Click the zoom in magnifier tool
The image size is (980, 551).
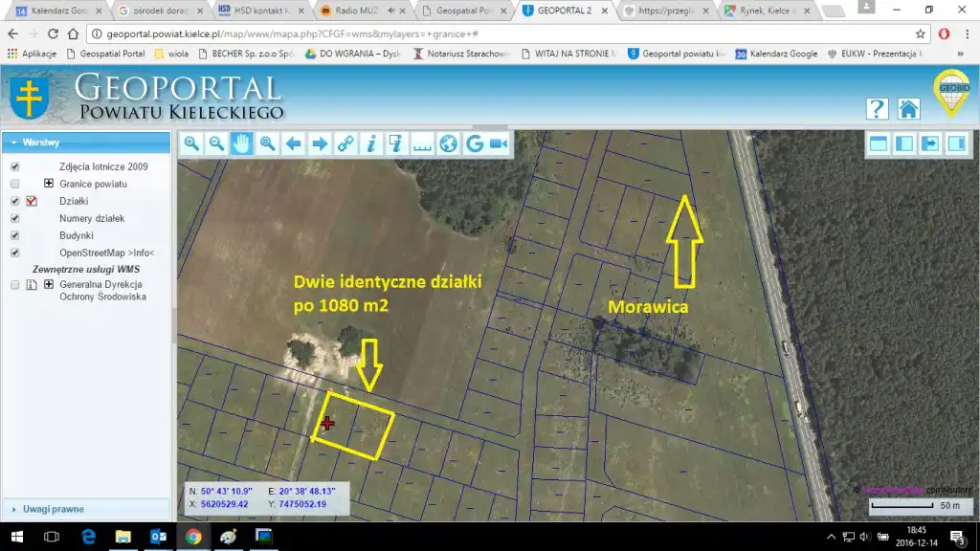(191, 143)
